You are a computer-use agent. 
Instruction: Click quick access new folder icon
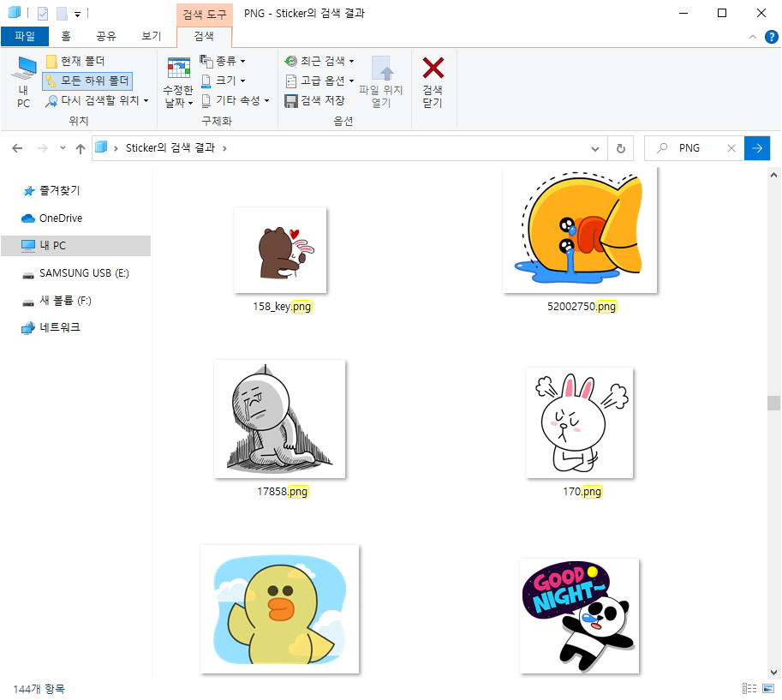(62, 14)
